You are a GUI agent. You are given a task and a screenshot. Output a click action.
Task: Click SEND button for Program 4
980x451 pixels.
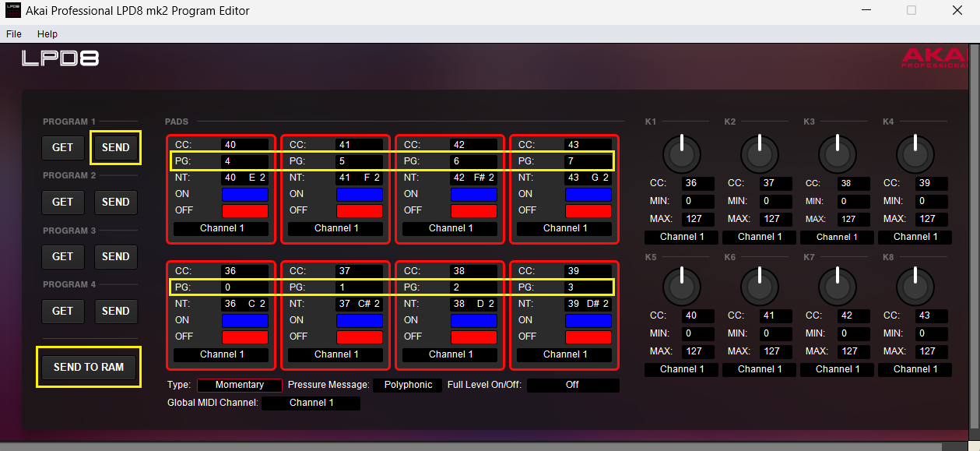click(x=116, y=311)
